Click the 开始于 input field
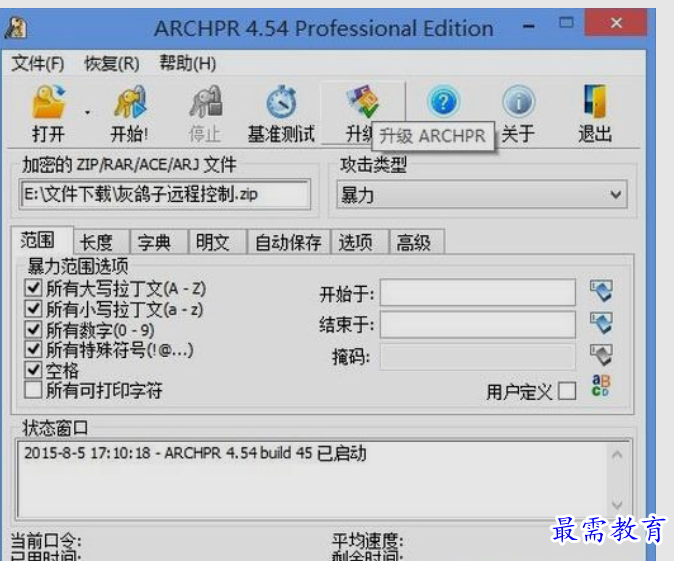Image resolution: width=674 pixels, height=561 pixels. [x=478, y=292]
